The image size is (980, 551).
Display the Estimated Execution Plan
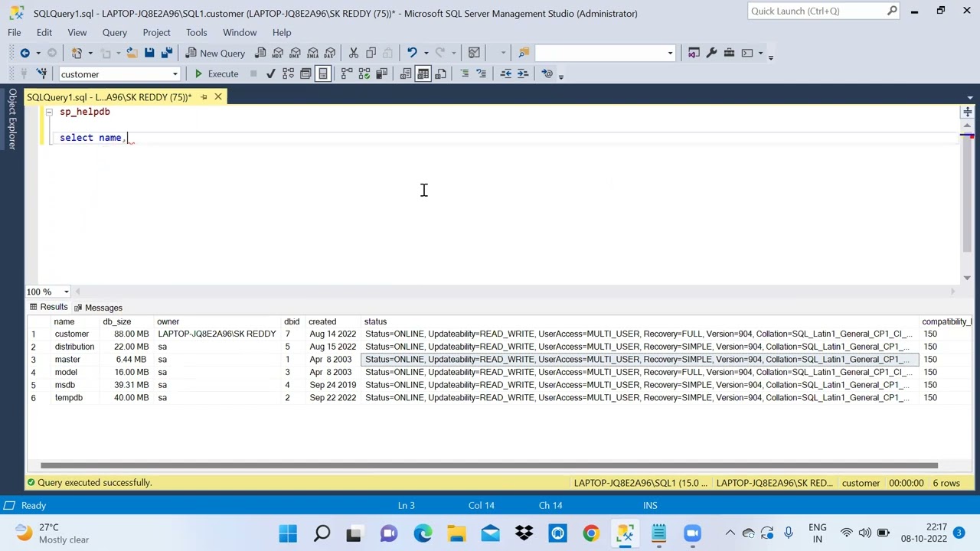pyautogui.click(x=288, y=73)
